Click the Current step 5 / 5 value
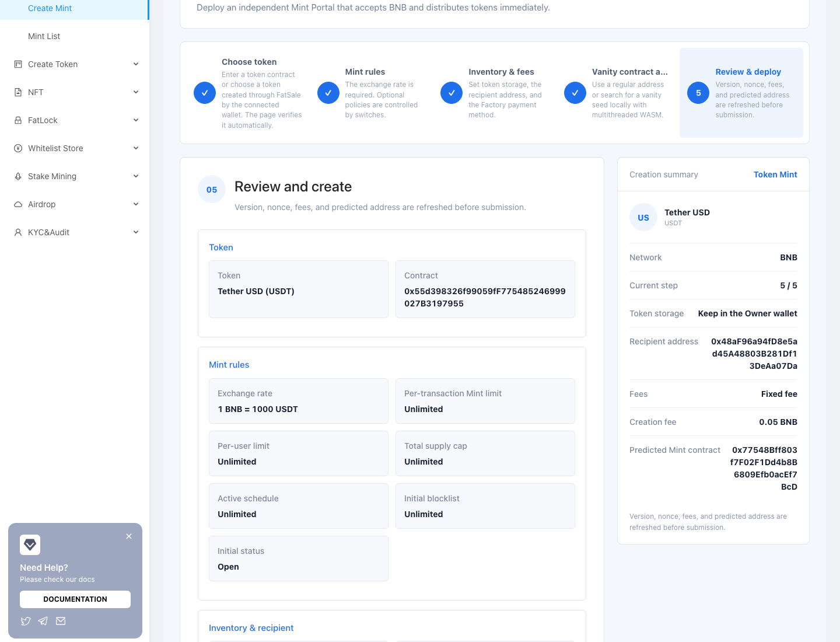This screenshot has width=840, height=642. 789,285
